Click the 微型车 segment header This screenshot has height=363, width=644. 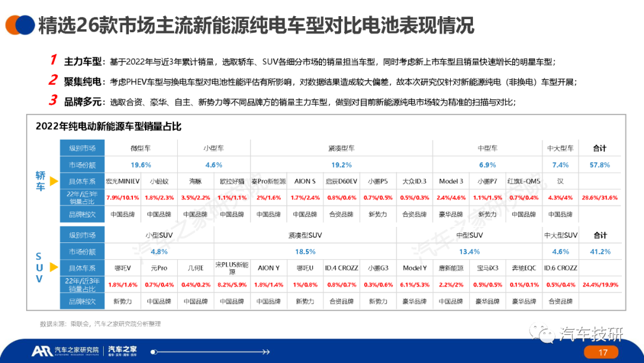tap(141, 148)
